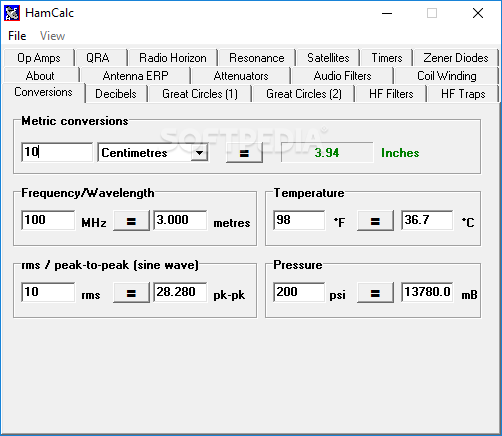
Task: Click the green Inches unit label
Action: point(400,153)
